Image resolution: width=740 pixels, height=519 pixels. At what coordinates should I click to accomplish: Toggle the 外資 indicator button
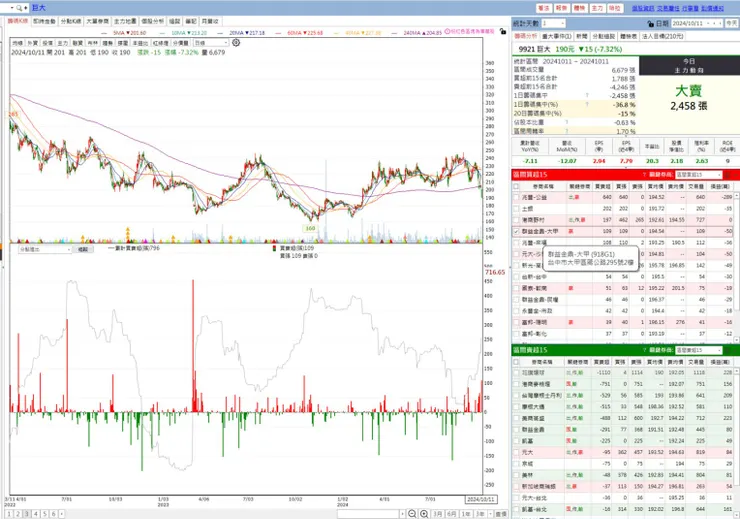click(33, 43)
